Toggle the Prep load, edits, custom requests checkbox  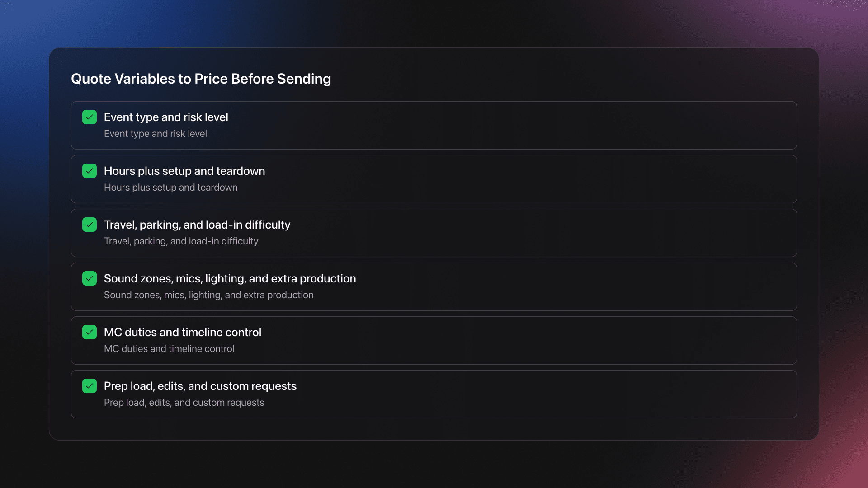pyautogui.click(x=90, y=386)
